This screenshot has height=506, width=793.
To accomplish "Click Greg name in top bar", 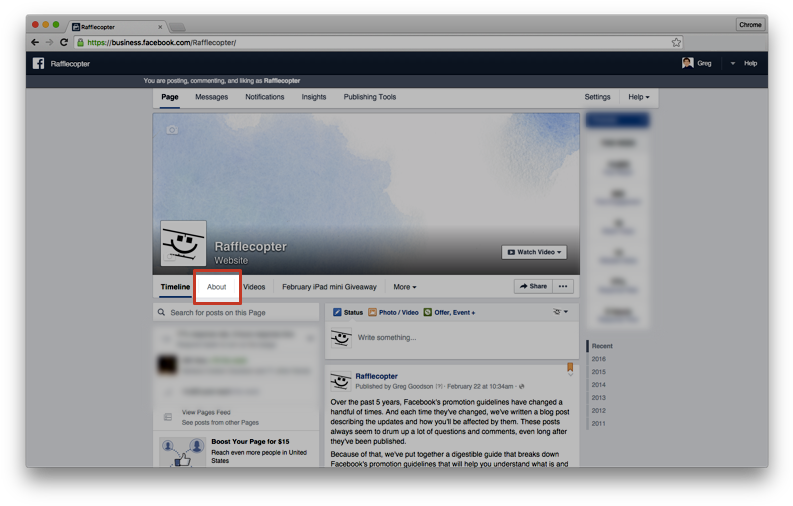I will pos(704,63).
